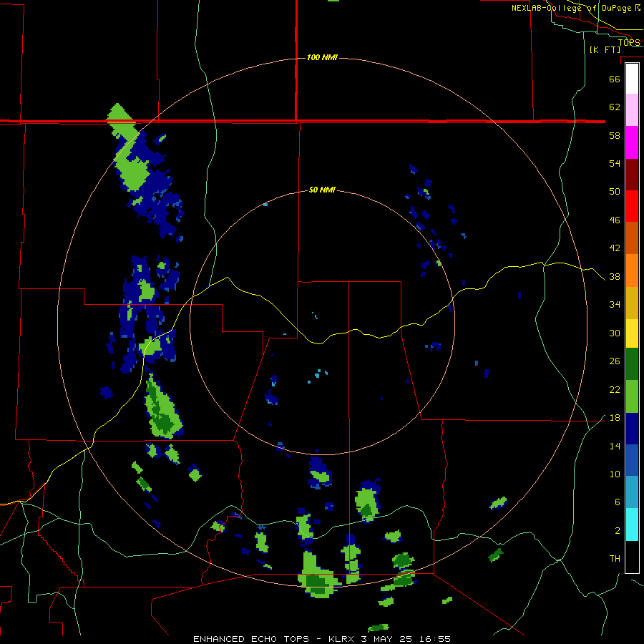Click the '54' legend value
Image resolution: width=644 pixels, height=644 pixels.
pyautogui.click(x=615, y=163)
